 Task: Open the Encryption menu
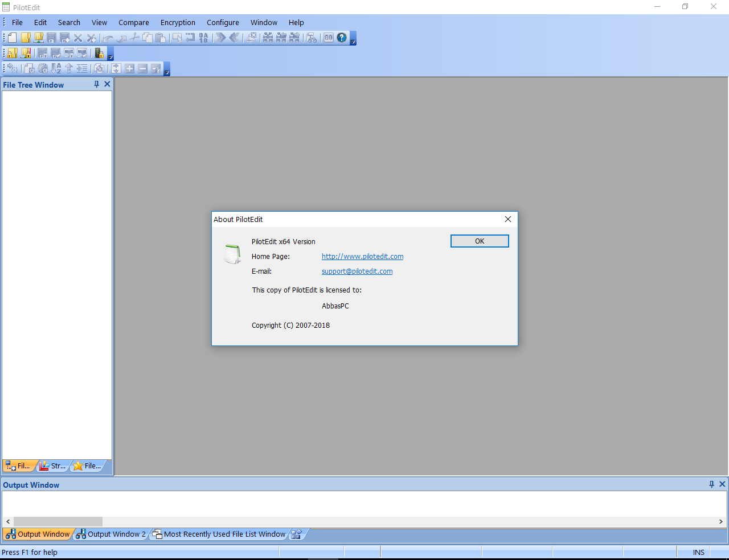178,22
